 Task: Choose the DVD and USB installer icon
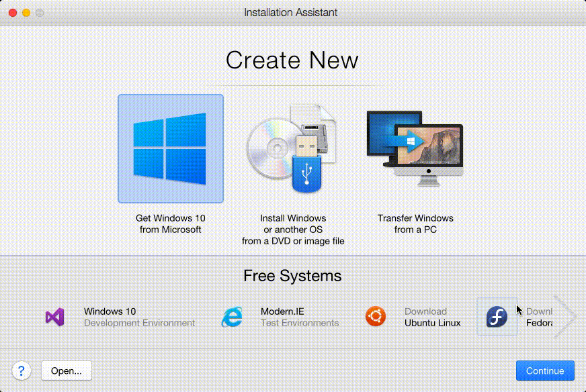point(292,148)
